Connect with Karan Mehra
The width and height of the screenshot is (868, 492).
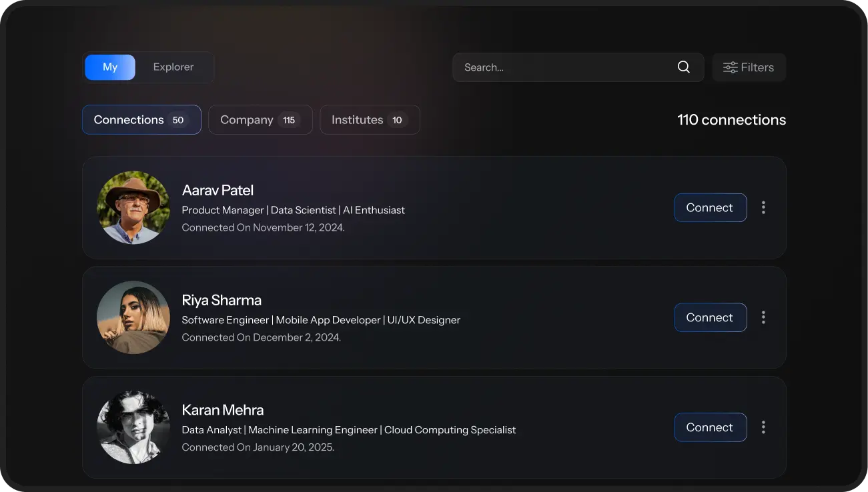tap(710, 427)
